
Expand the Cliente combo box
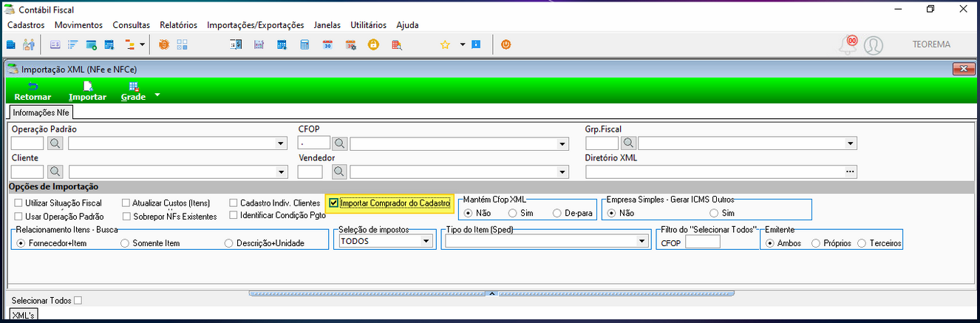[x=281, y=171]
